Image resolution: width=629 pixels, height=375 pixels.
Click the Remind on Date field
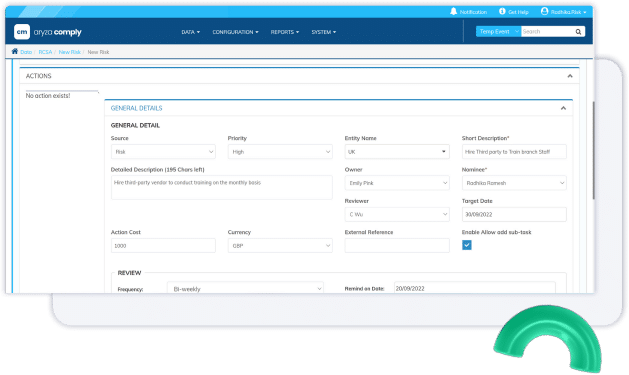point(475,288)
